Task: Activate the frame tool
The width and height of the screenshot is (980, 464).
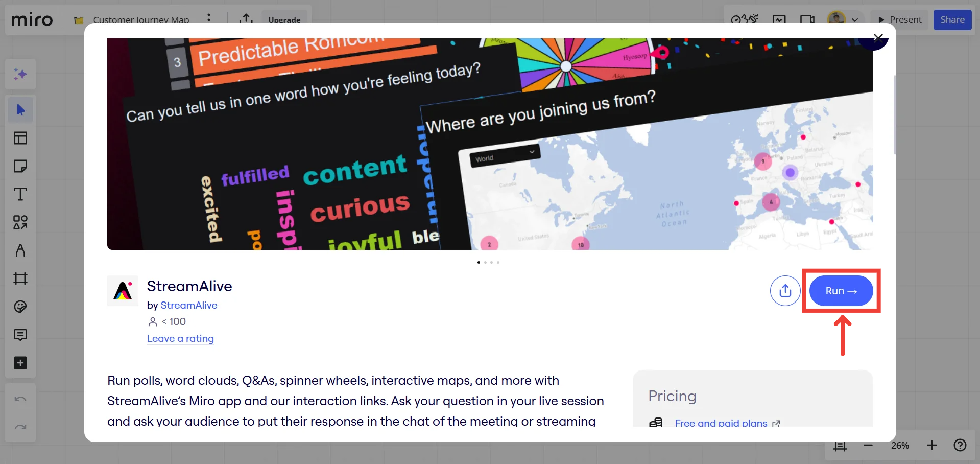Action: click(20, 279)
